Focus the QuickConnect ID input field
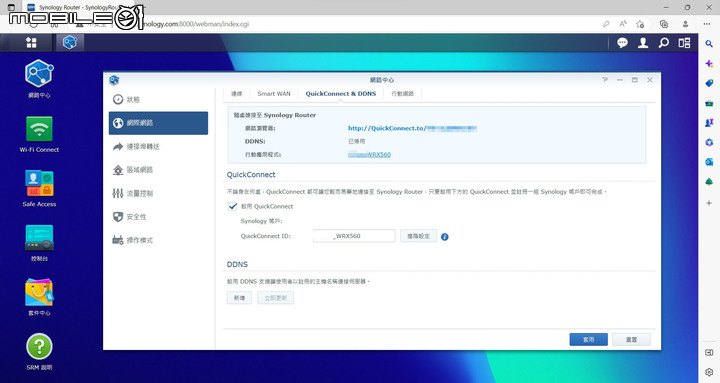Image resolution: width=720 pixels, height=383 pixels. [354, 236]
